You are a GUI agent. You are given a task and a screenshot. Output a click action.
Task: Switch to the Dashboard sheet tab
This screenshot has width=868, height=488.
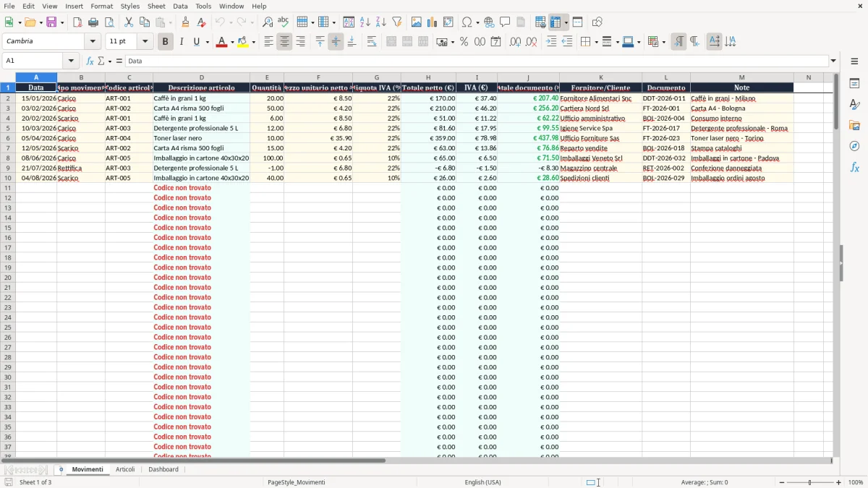coord(163,469)
